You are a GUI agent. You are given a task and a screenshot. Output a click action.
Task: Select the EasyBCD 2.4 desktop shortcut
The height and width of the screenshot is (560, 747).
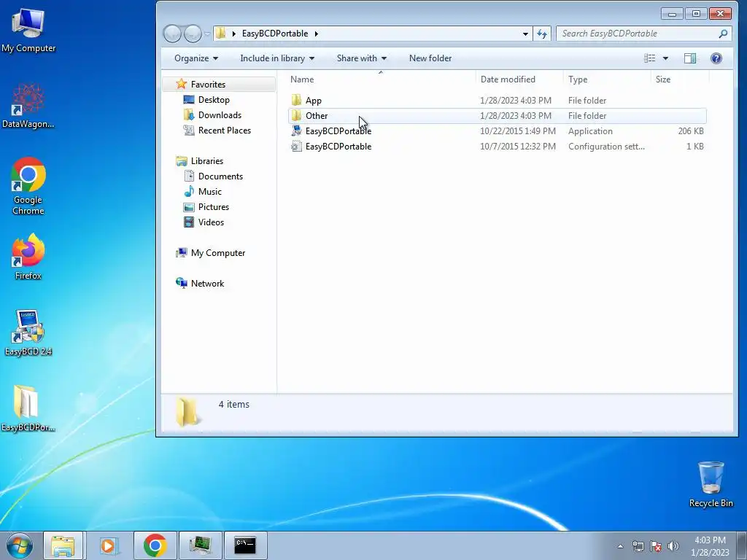click(x=28, y=332)
